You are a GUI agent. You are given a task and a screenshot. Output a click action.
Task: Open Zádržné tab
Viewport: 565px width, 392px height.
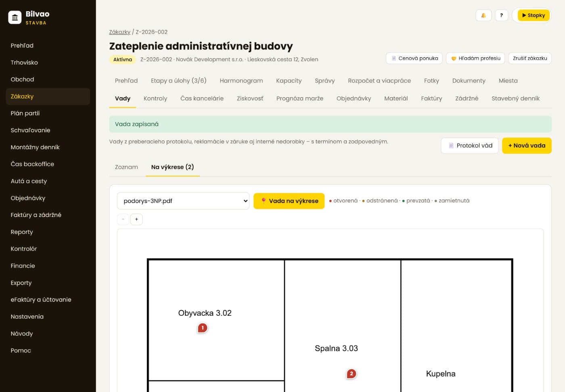[x=467, y=98]
